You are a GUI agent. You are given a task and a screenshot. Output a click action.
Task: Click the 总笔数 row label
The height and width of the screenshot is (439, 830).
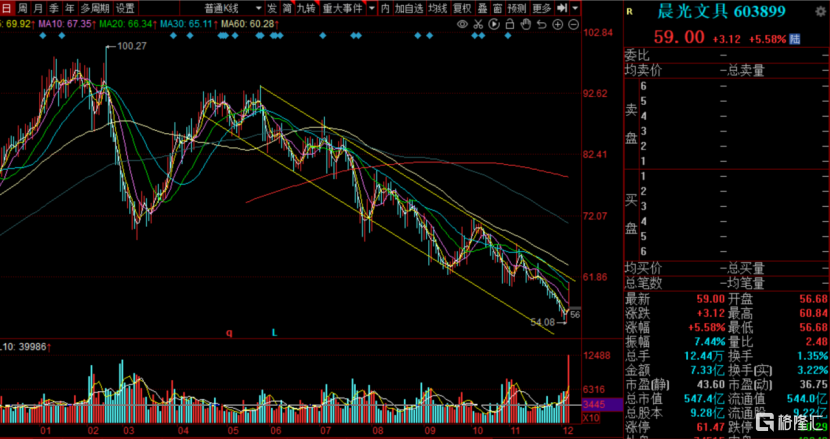643,283
